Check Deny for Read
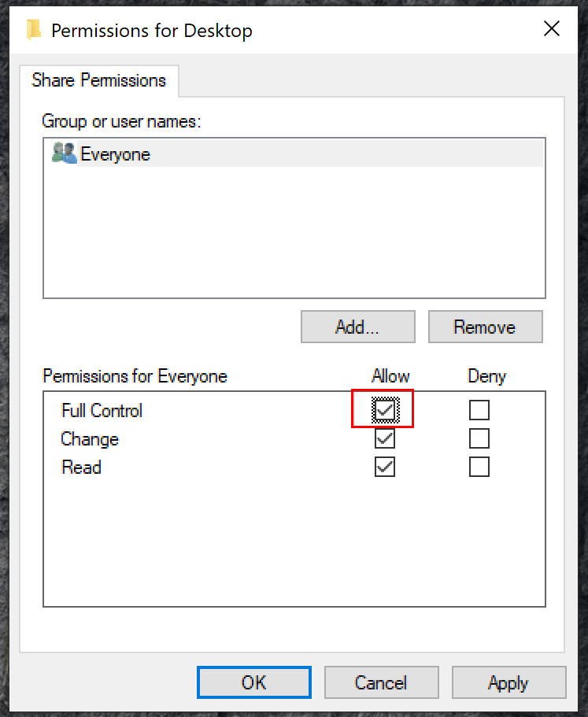This screenshot has width=588, height=717. tap(479, 467)
